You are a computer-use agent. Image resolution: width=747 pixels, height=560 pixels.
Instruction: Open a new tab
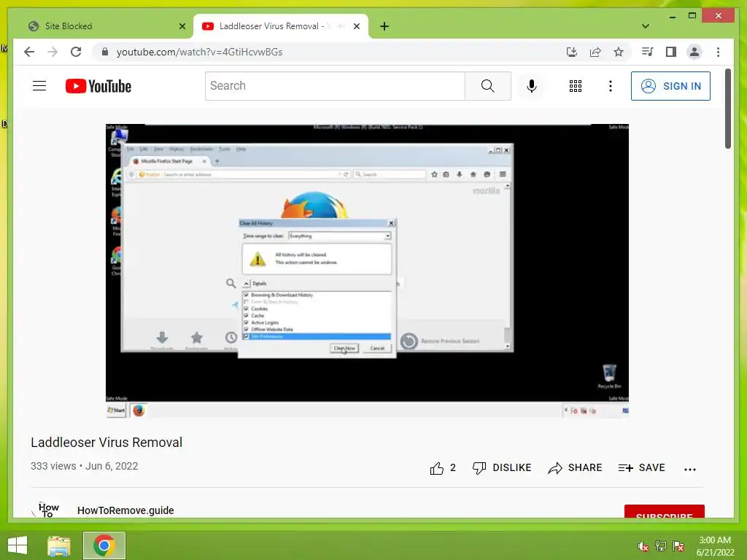(384, 26)
